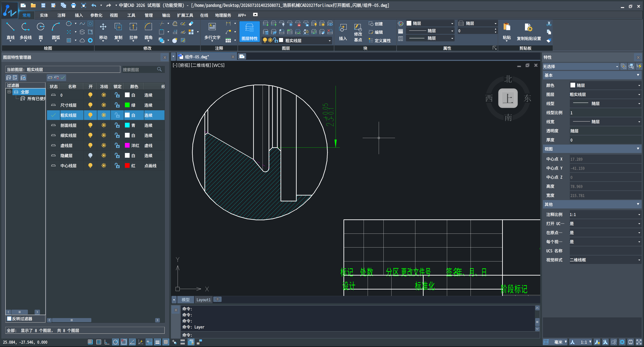Check the 反转过滤器 checkbox
The image size is (644, 347).
tap(9, 318)
